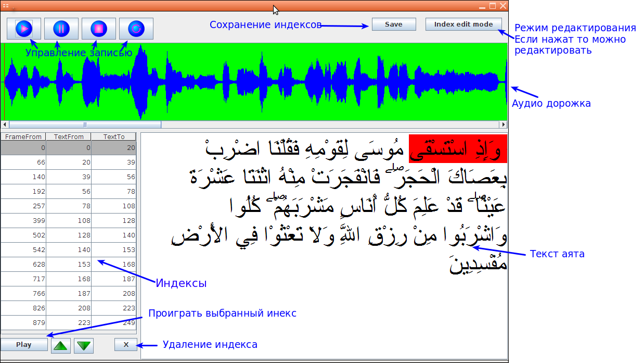The width and height of the screenshot is (644, 363).
Task: Select the FrameFrom cell showing 542
Action: coord(23,250)
